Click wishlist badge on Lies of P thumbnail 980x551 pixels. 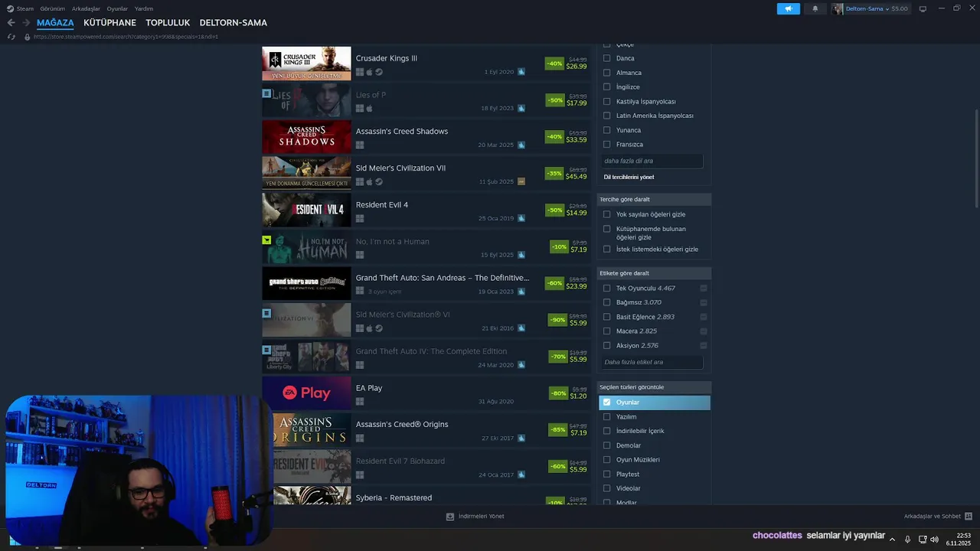[x=266, y=93]
